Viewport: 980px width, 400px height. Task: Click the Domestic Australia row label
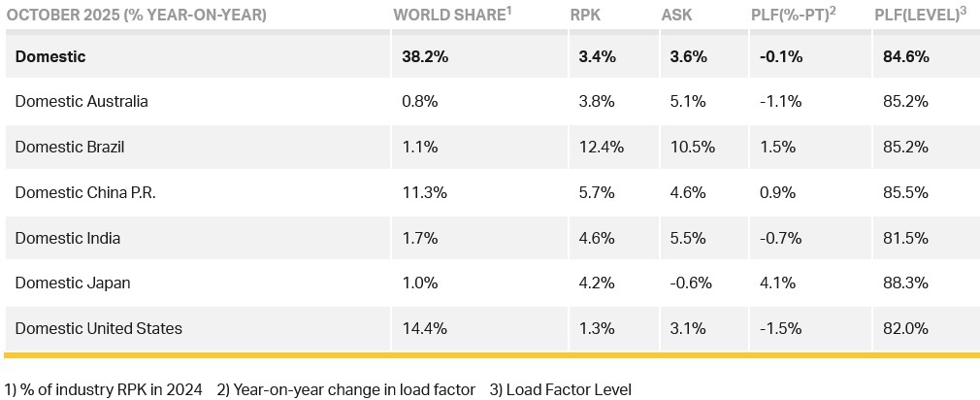coord(82,101)
